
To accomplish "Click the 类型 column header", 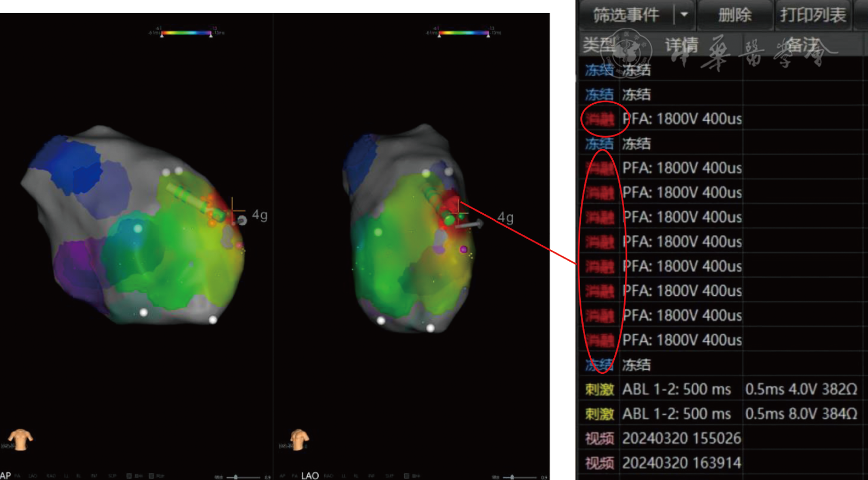I will [x=599, y=46].
